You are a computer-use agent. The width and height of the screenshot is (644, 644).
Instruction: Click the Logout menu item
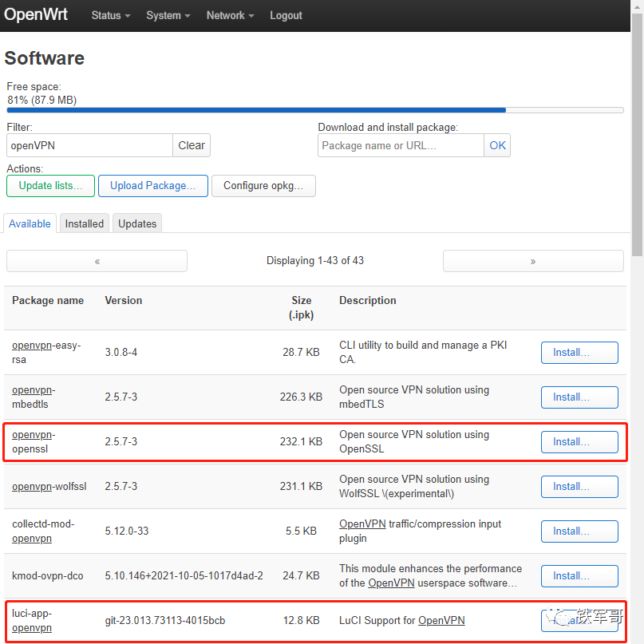point(286,15)
